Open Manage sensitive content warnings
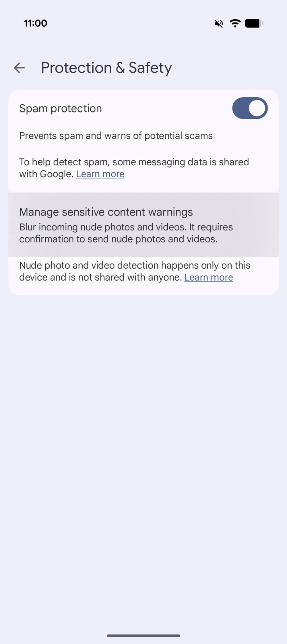287x644 pixels. pos(143,225)
